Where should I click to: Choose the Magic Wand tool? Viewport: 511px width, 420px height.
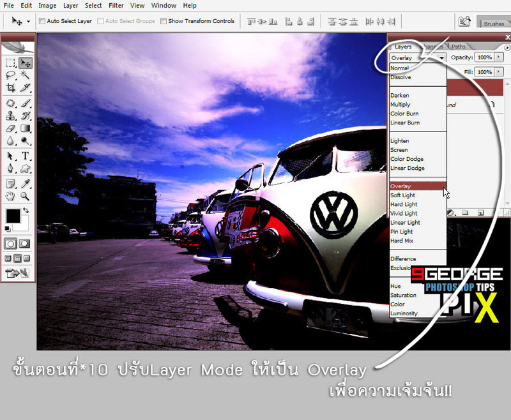pos(25,75)
